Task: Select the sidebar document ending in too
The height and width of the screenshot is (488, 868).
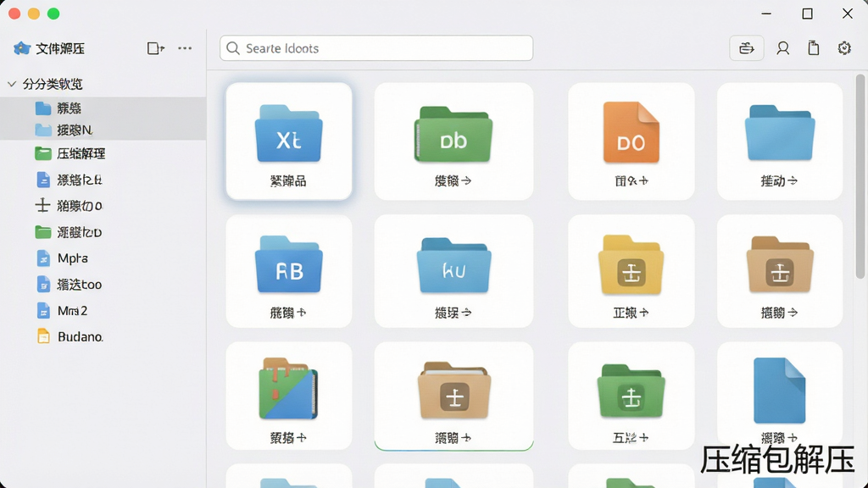Action: 69,285
